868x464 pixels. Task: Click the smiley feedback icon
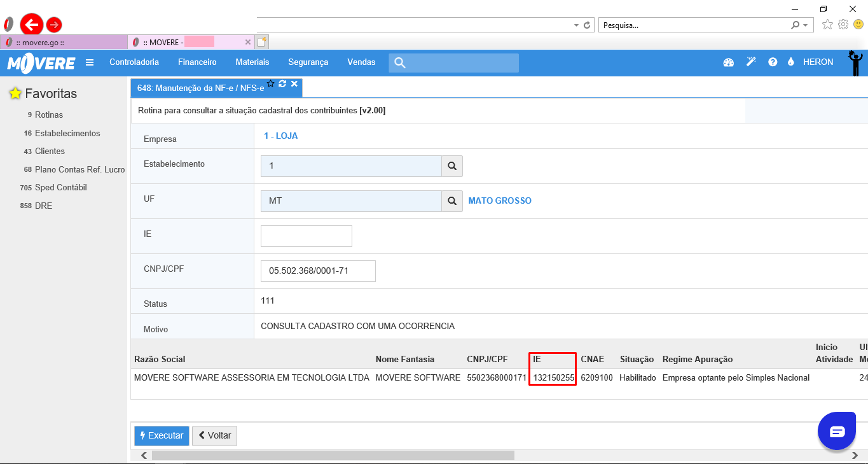tap(858, 25)
